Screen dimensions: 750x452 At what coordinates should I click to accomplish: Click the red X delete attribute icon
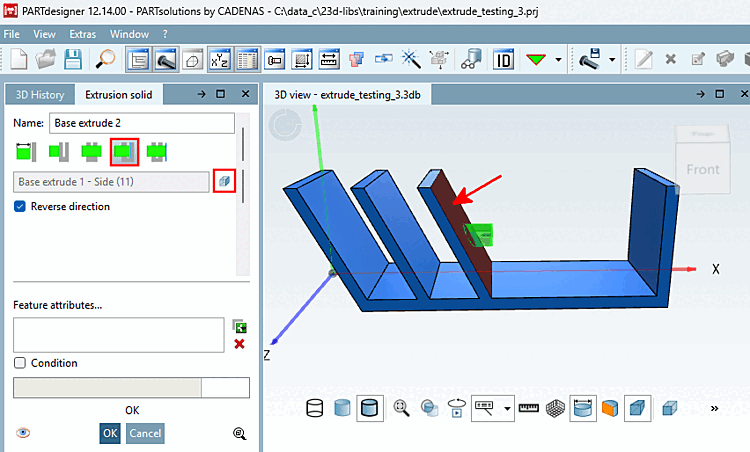coord(240,344)
